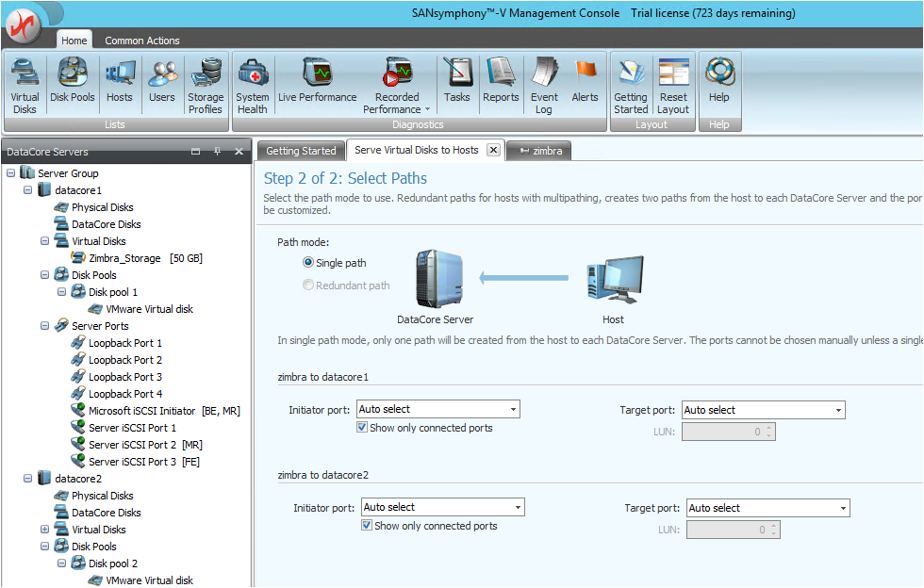Viewport: 924px width, 588px height.
Task: Expand Virtual Disks under datacore2
Action: point(45,529)
